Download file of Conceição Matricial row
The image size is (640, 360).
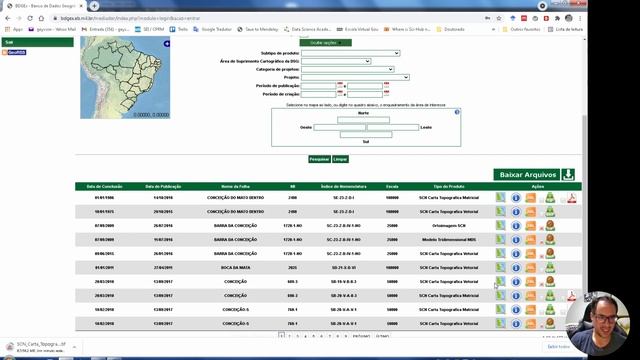[x=550, y=295]
